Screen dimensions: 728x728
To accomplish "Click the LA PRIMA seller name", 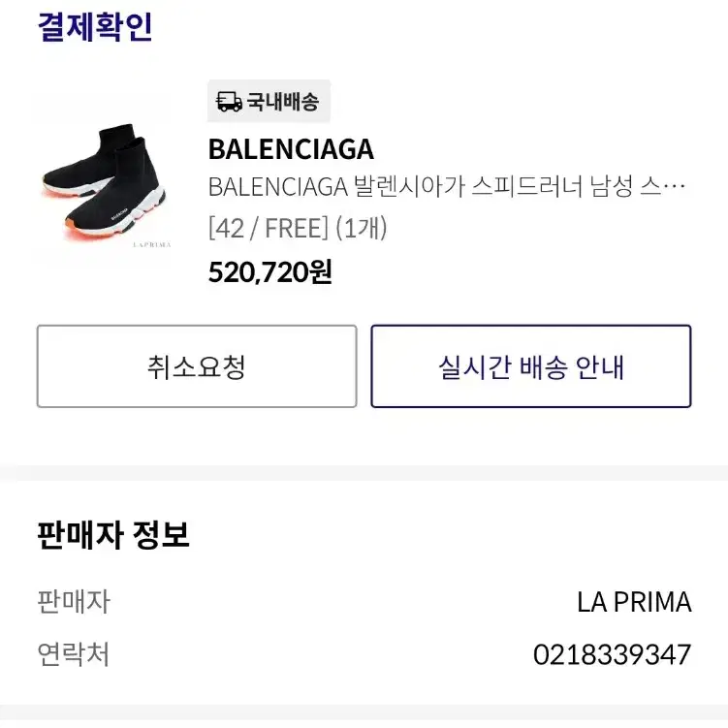I will [634, 602].
